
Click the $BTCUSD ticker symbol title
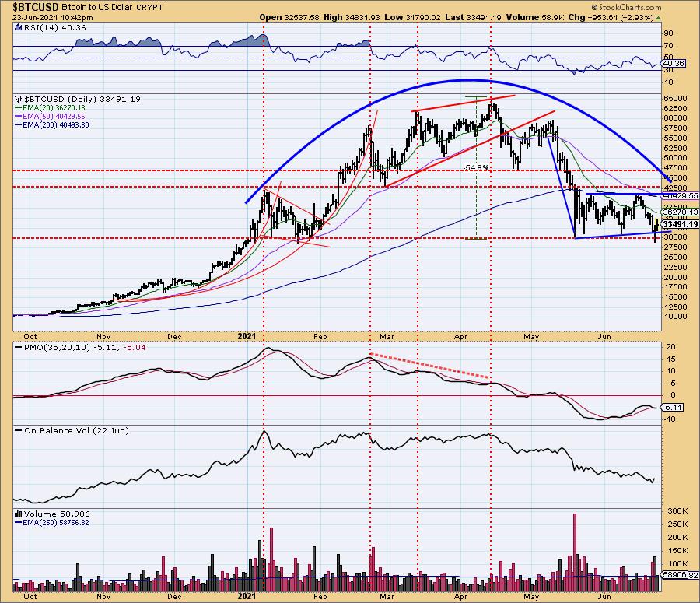tap(36, 7)
